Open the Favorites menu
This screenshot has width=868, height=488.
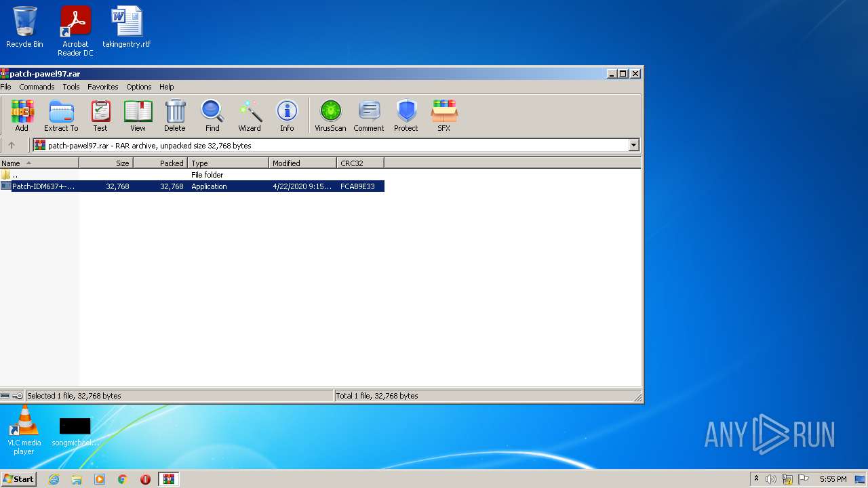[103, 87]
